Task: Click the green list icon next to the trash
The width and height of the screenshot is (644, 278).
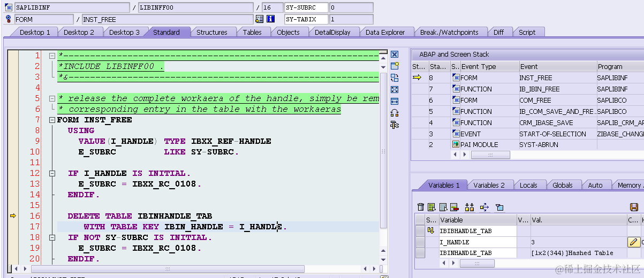Action: (x=431, y=207)
